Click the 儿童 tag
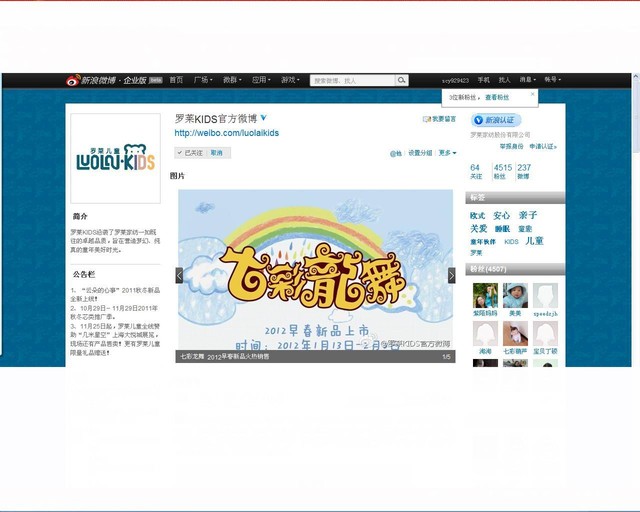This screenshot has height=512, width=640. [x=534, y=241]
